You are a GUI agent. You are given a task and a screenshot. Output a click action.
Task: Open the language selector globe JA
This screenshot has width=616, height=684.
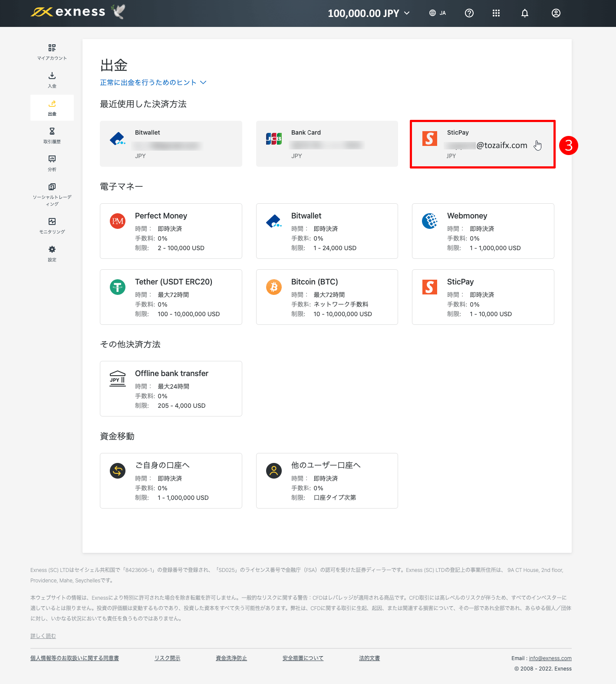437,13
